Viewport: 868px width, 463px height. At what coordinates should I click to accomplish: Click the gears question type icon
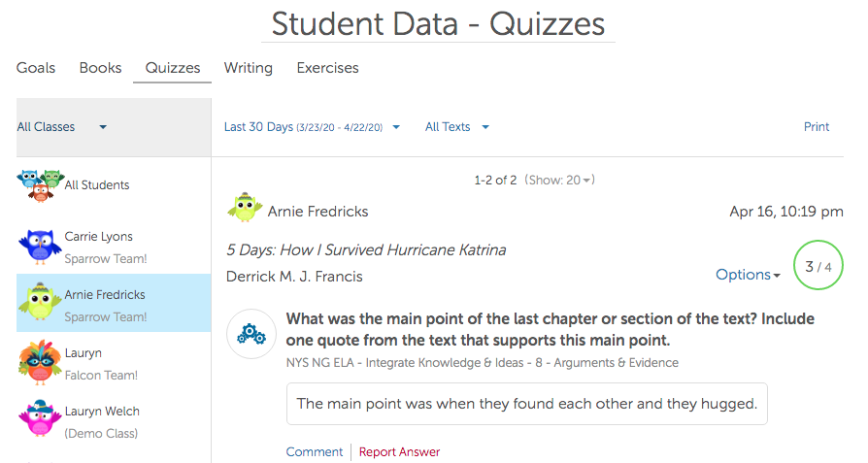251,335
